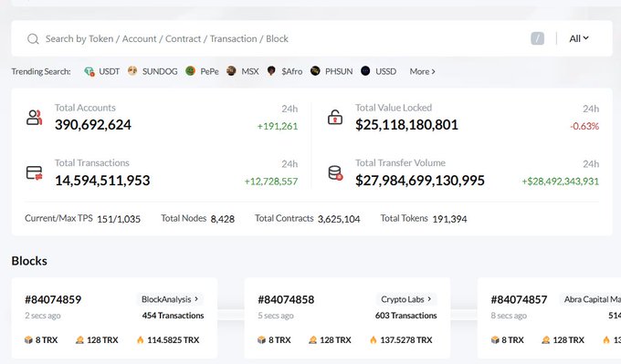Click 114.5825 TRX burned amount
The image size is (621, 364).
(174, 340)
